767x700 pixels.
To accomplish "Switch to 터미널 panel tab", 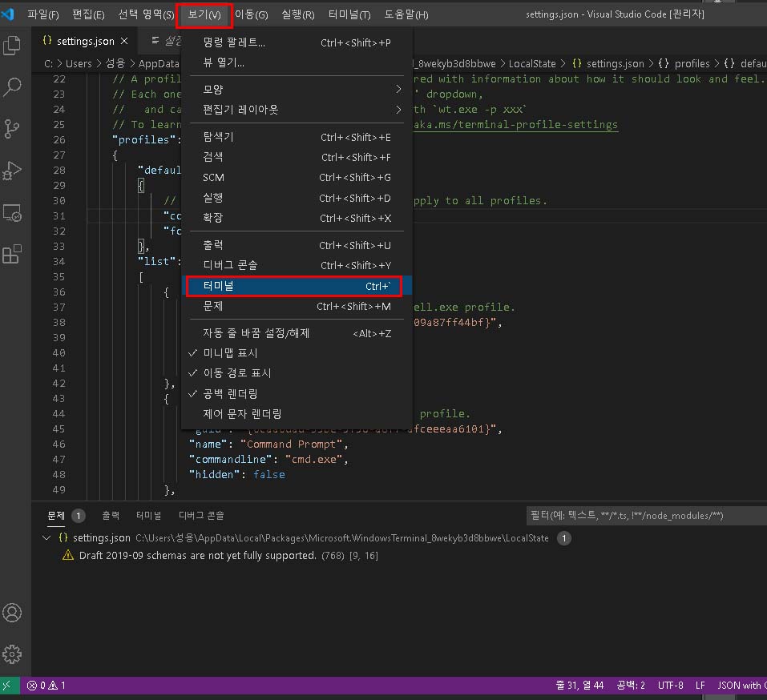I will [149, 516].
